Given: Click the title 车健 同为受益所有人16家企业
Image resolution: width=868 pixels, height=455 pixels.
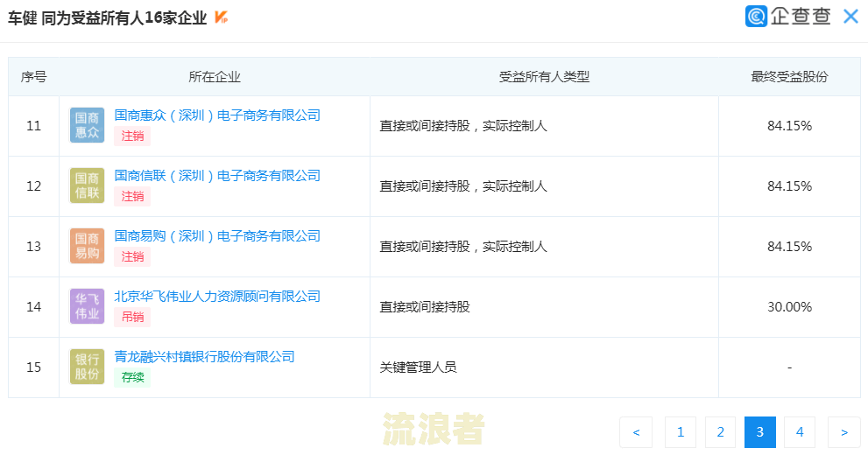Looking at the screenshot, I should [108, 17].
